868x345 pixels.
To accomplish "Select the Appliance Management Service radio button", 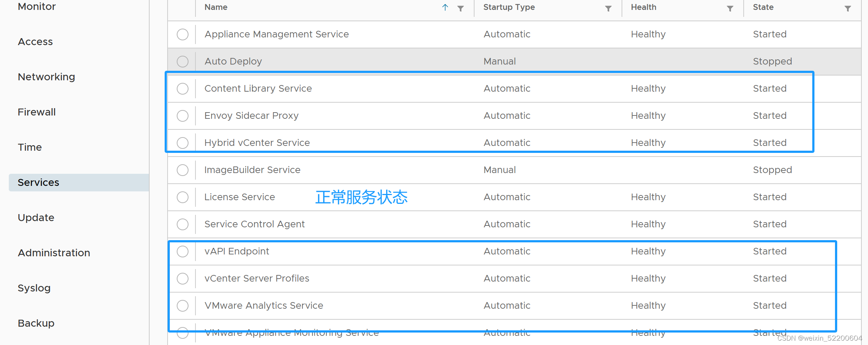I will pyautogui.click(x=183, y=34).
